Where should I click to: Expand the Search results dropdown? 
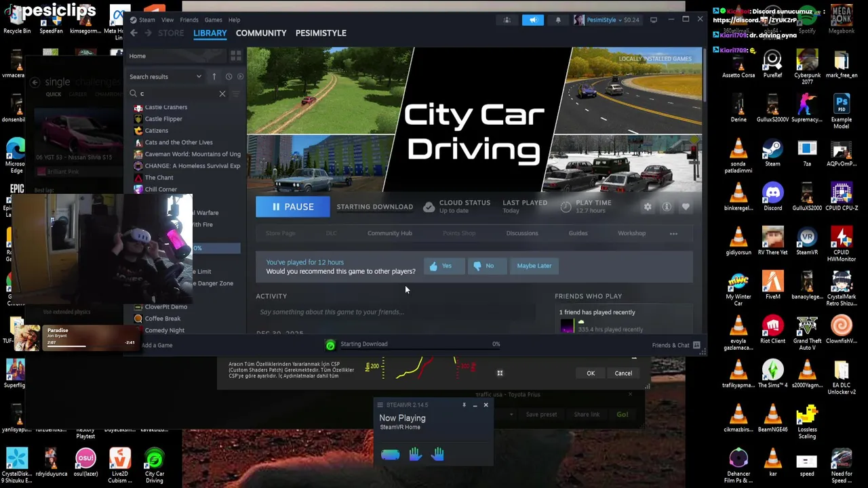coord(165,77)
